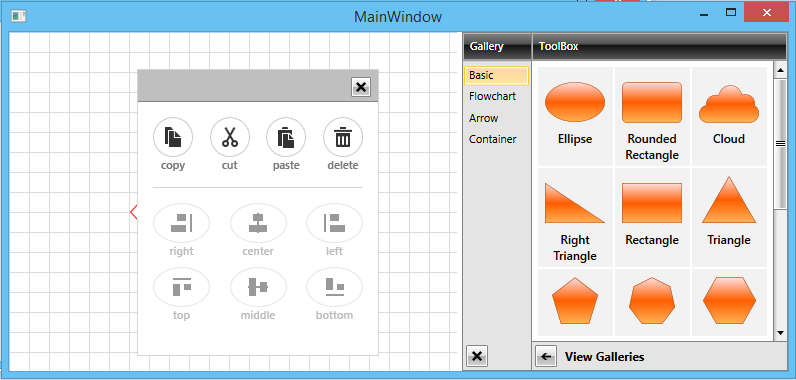The height and width of the screenshot is (380, 796).
Task: Click the ToolBox scrollbar up arrow
Action: click(780, 69)
